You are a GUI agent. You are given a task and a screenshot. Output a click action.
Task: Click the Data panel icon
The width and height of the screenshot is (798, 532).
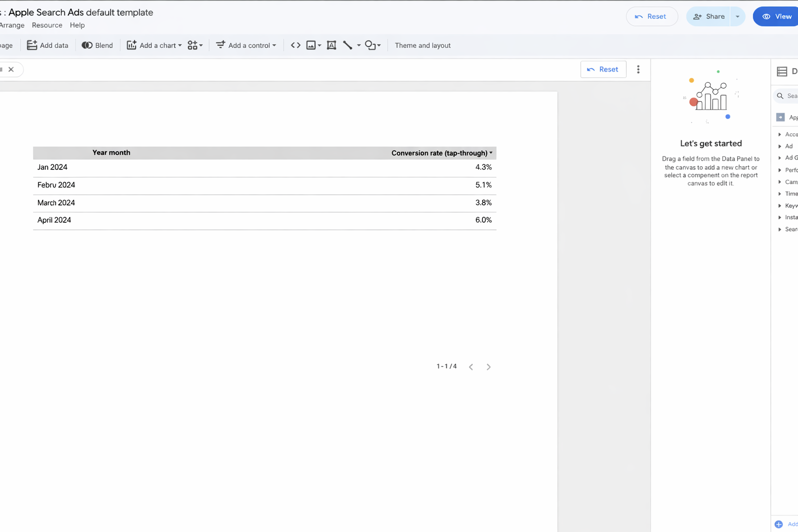(x=782, y=72)
